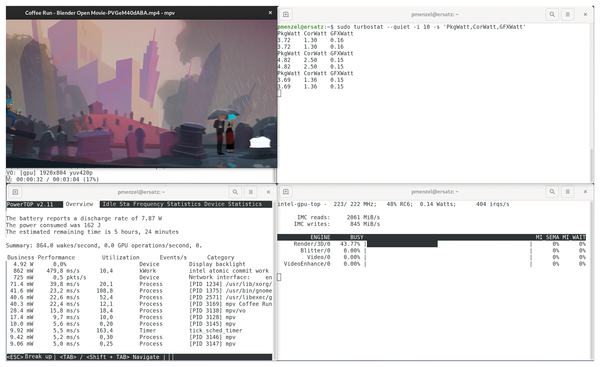This screenshot has width=600, height=367.
Task: Open search in the turbostat terminal
Action: [552, 15]
